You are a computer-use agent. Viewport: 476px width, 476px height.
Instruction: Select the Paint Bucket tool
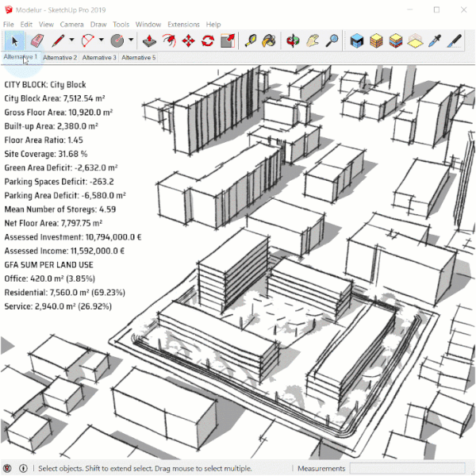click(269, 40)
